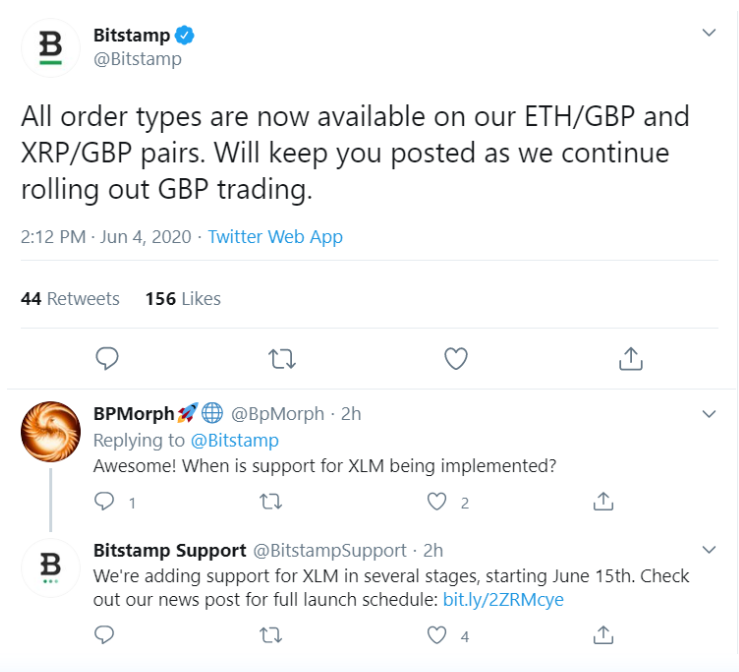Open the Twitter Web App link

tap(275, 237)
